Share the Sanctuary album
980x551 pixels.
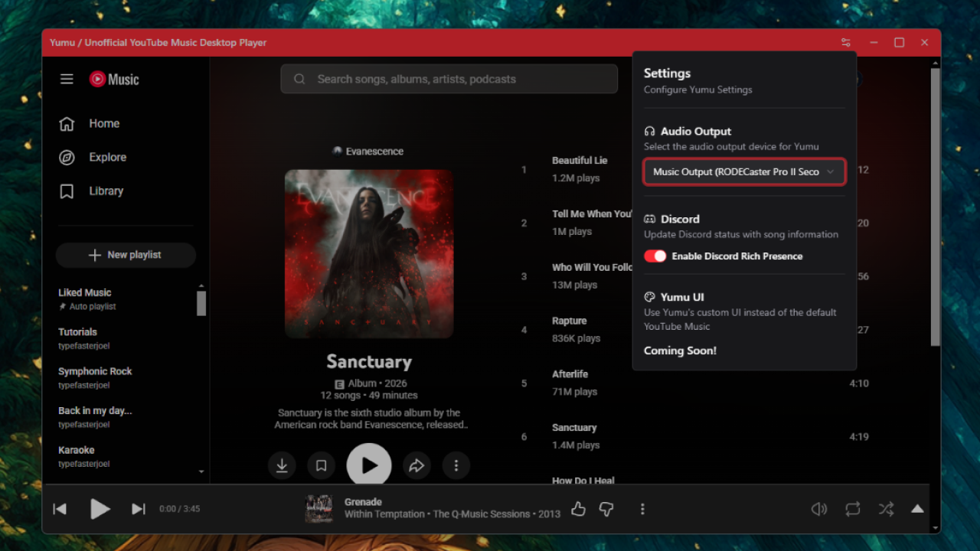pyautogui.click(x=416, y=465)
